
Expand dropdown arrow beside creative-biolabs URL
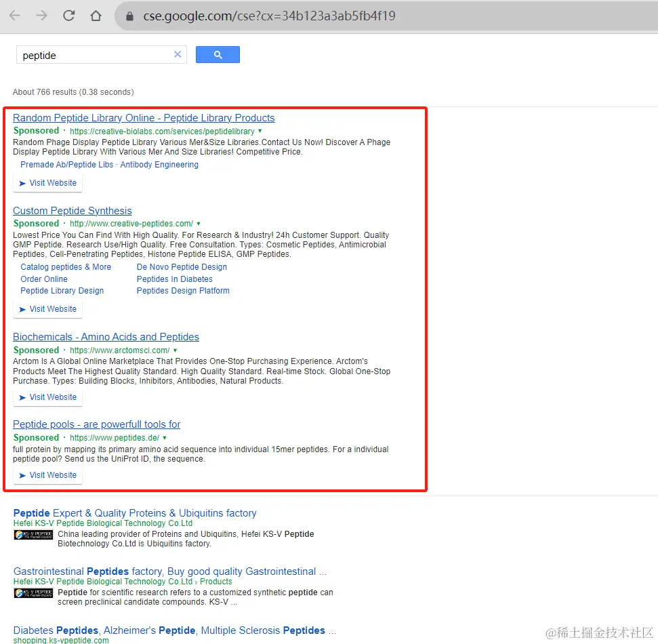pyautogui.click(x=260, y=131)
